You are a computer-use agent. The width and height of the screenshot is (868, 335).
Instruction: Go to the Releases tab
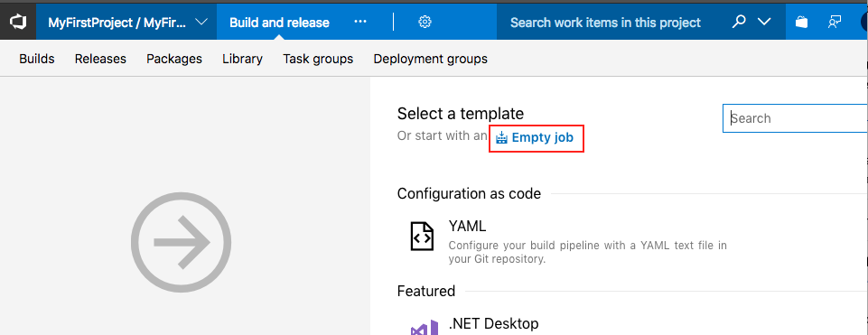pyautogui.click(x=101, y=59)
